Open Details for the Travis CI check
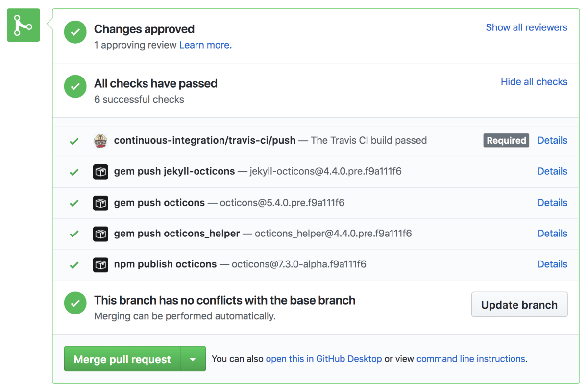This screenshot has width=588, height=392. (552, 140)
